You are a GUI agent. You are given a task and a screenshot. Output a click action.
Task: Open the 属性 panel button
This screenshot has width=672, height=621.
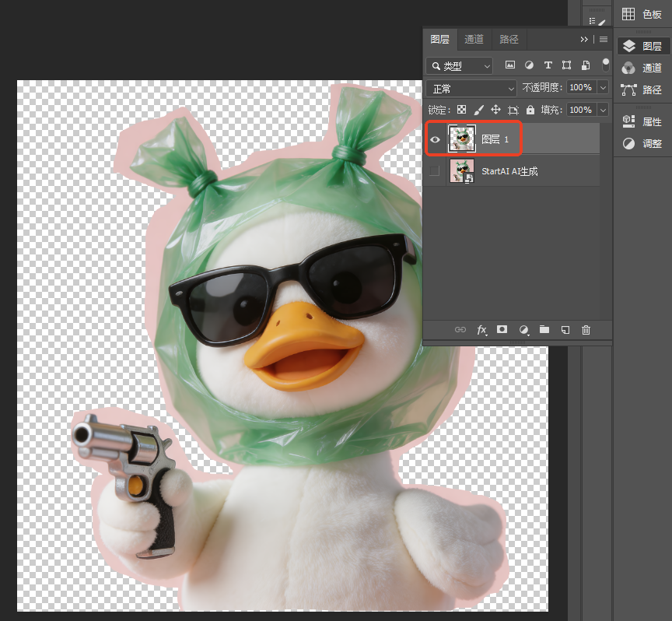pos(642,122)
